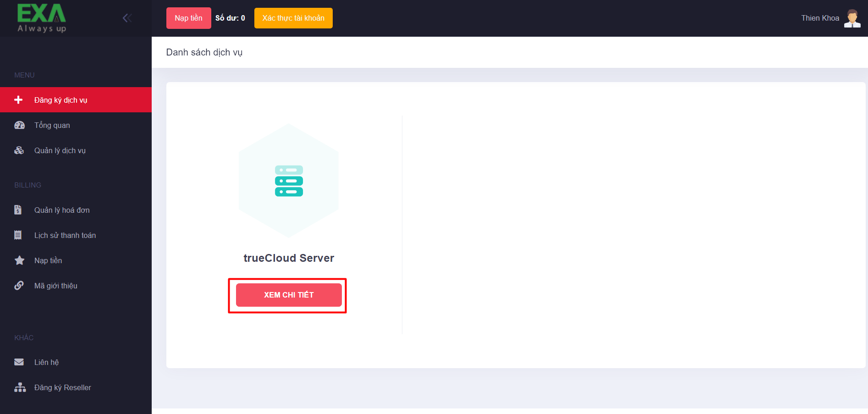The width and height of the screenshot is (868, 414).
Task: Click the trueCloud Server hexagon icon
Action: [x=289, y=181]
